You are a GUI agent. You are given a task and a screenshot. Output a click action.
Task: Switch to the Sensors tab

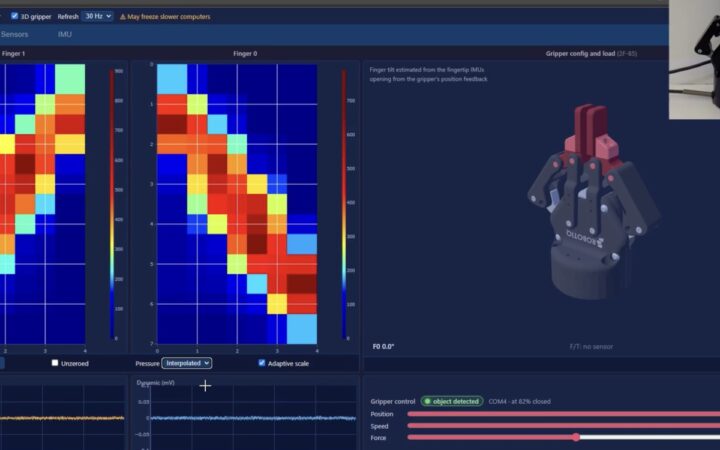(14, 34)
